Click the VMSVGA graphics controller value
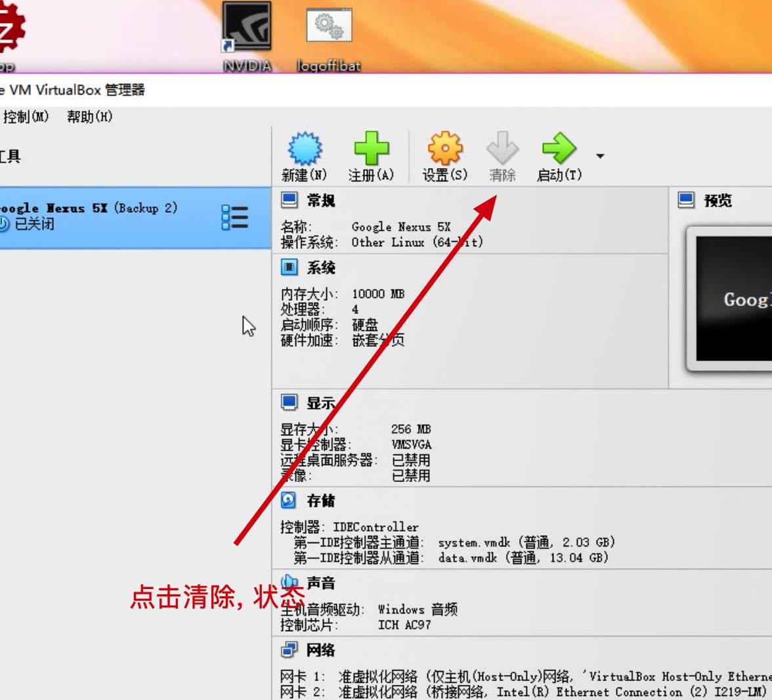Image resolution: width=772 pixels, height=700 pixels. point(412,445)
